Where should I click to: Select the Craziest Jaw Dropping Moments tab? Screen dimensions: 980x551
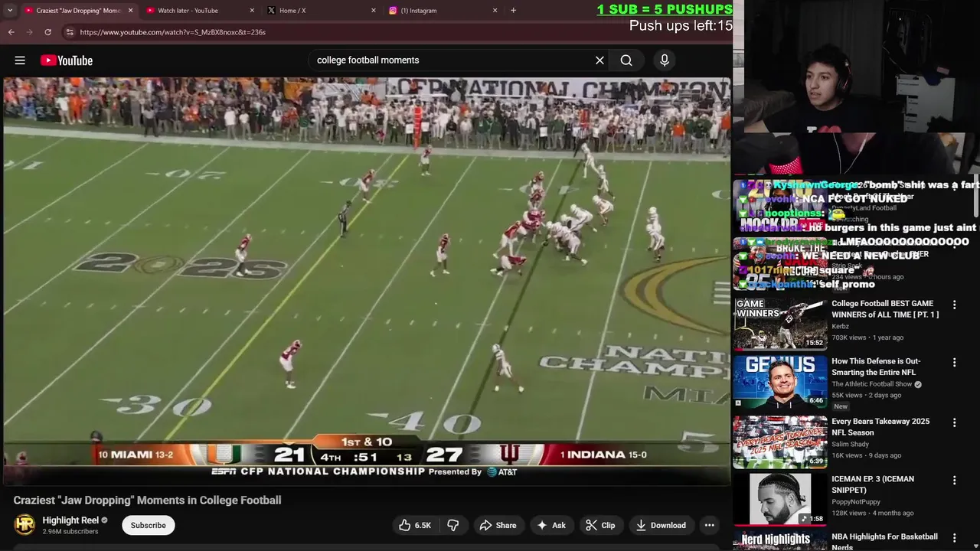pos(78,11)
